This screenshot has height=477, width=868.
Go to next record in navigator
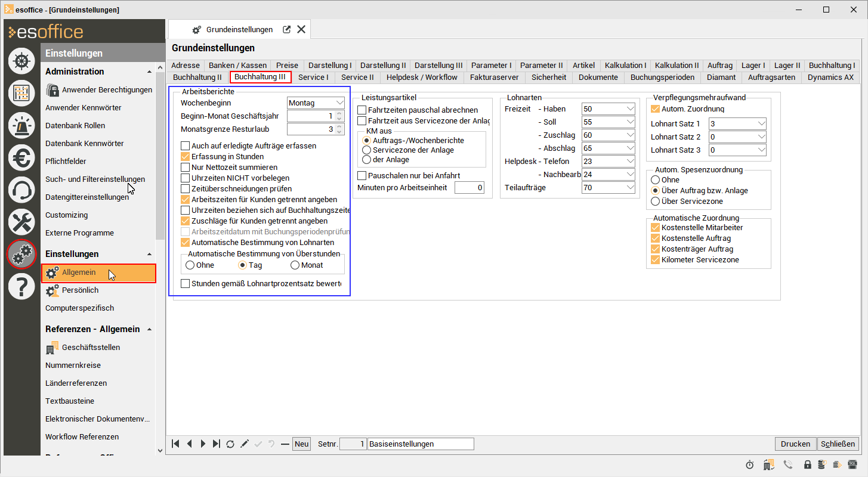(203, 444)
